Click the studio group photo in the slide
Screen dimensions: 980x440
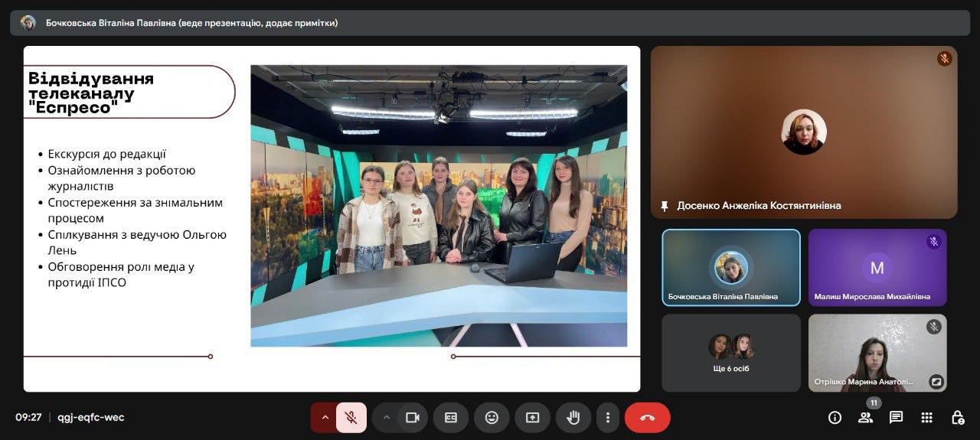pyautogui.click(x=439, y=206)
